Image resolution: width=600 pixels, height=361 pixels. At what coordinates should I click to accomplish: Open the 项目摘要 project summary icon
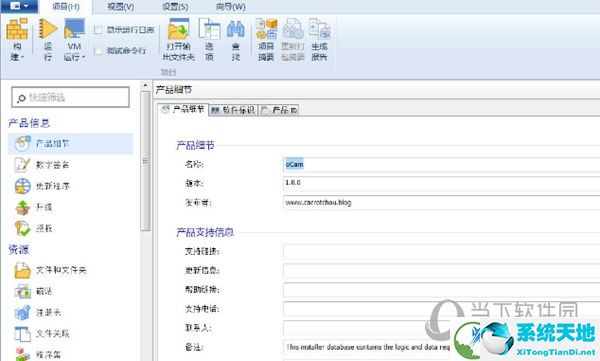tap(266, 29)
